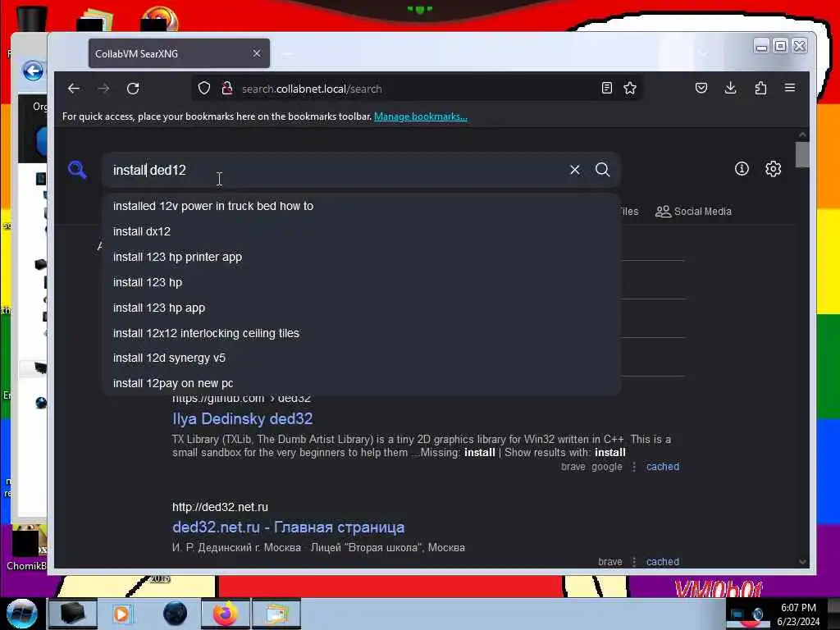
Task: Open the Pocket save icon
Action: coord(701,88)
